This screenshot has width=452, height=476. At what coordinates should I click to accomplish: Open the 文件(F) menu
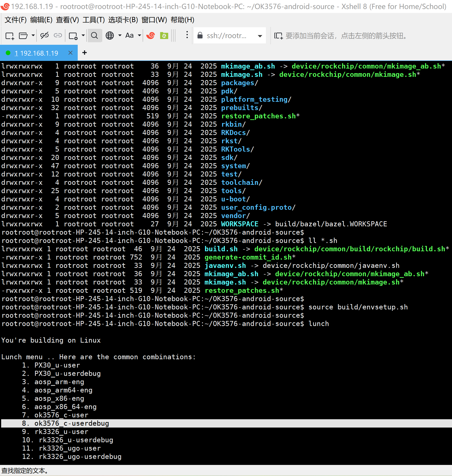tap(16, 20)
